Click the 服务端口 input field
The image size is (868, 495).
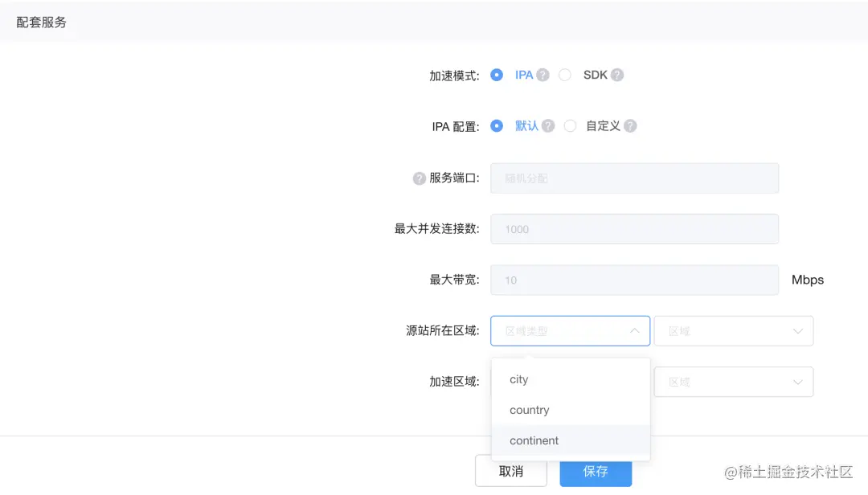click(x=634, y=178)
